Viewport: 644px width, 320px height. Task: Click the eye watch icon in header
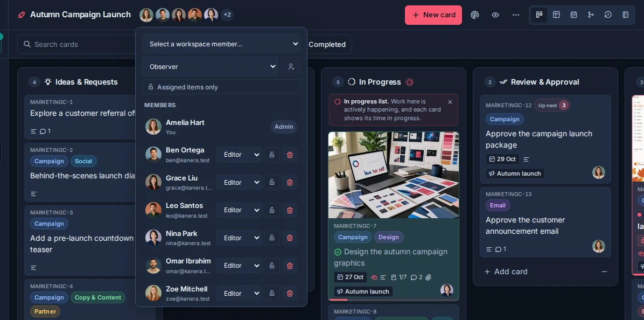pyautogui.click(x=495, y=15)
